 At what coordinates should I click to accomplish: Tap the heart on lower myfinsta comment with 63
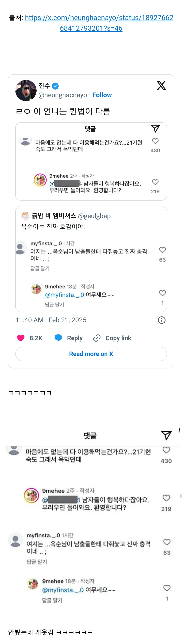tap(167, 542)
